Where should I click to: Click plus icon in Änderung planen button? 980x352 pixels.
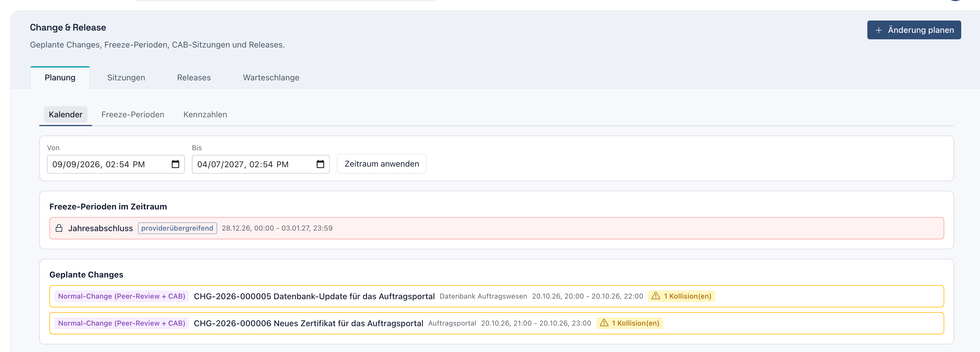click(878, 30)
